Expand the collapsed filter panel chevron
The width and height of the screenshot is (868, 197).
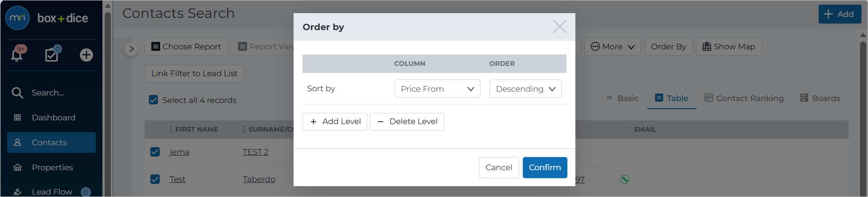click(131, 48)
